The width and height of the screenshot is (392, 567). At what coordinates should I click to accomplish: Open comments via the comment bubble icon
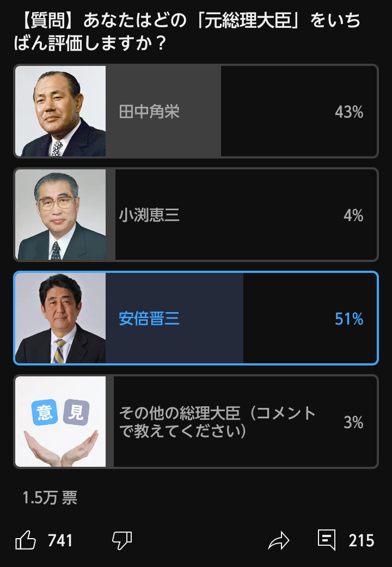(x=327, y=540)
